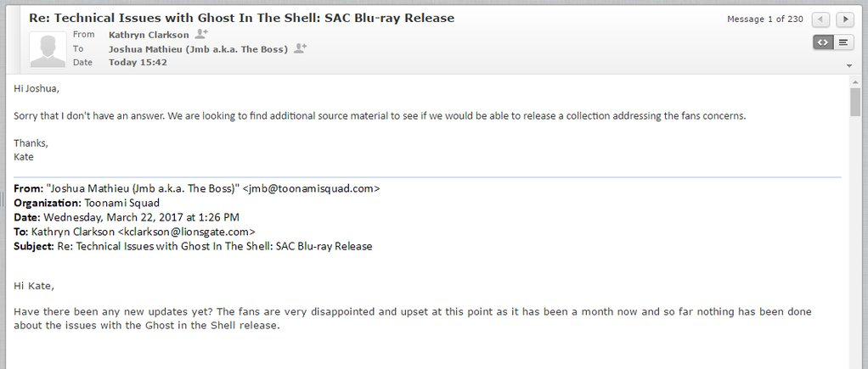The height and width of the screenshot is (369, 868).
Task: Click the date 'Today 15:42'
Action: pyautogui.click(x=138, y=63)
